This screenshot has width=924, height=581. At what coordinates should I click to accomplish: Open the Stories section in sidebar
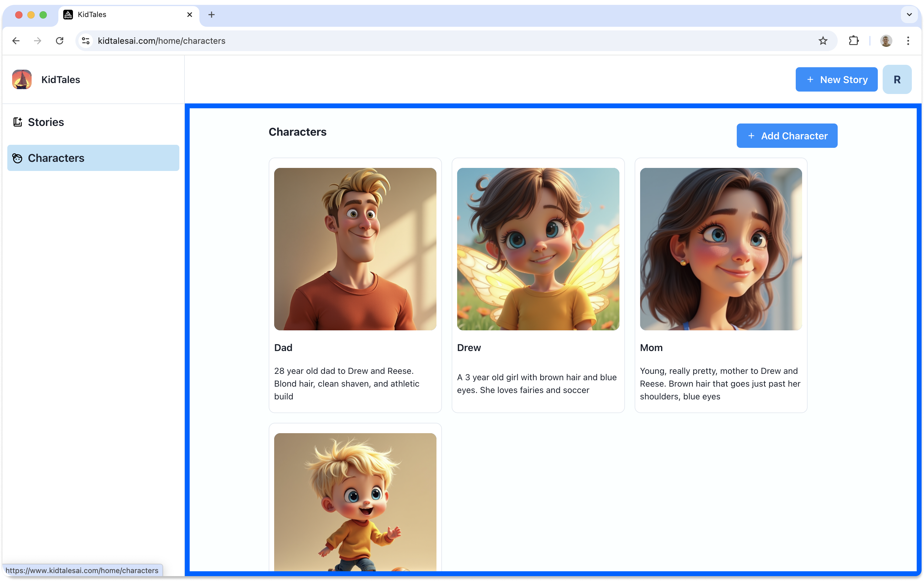pyautogui.click(x=46, y=122)
